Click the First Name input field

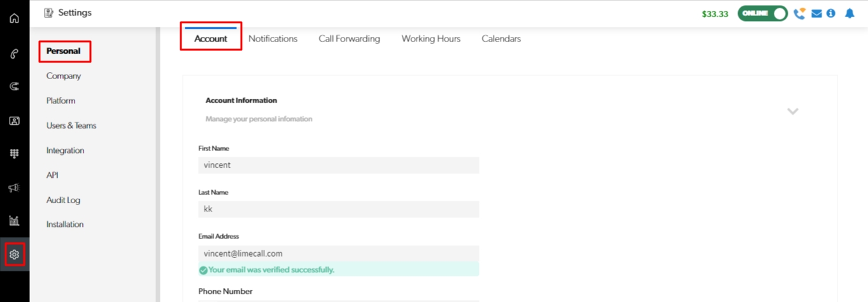(x=338, y=165)
